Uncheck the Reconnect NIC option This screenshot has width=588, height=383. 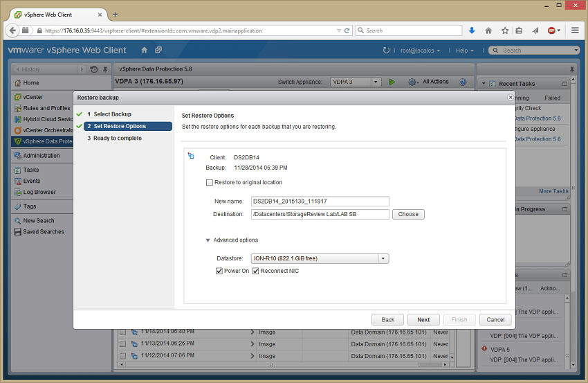click(255, 271)
